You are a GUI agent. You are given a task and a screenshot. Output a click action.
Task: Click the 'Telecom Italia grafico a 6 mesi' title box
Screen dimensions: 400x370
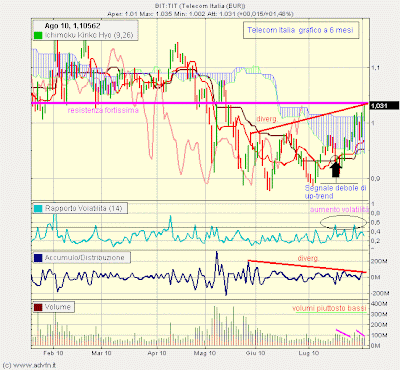pos(301,30)
